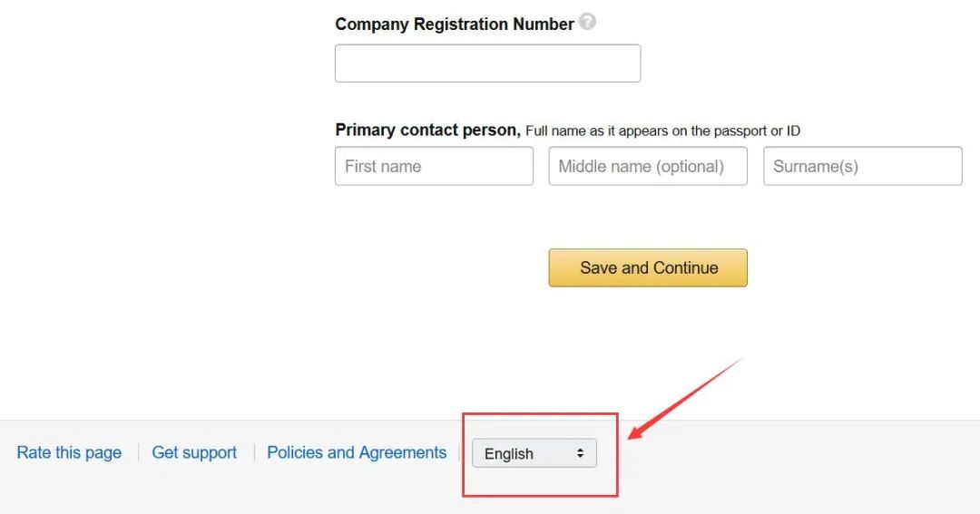Click the passport or ID name hint text
980x514 pixels.
tap(662, 131)
